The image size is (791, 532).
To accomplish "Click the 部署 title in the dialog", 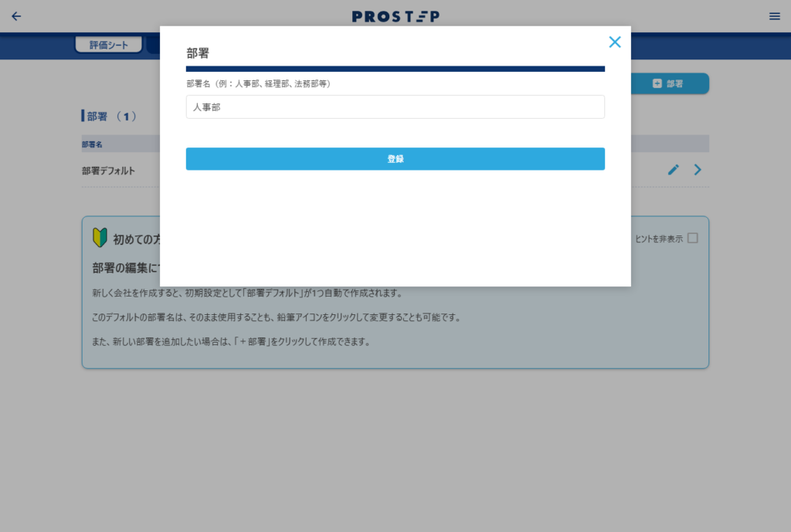I will click(x=198, y=53).
